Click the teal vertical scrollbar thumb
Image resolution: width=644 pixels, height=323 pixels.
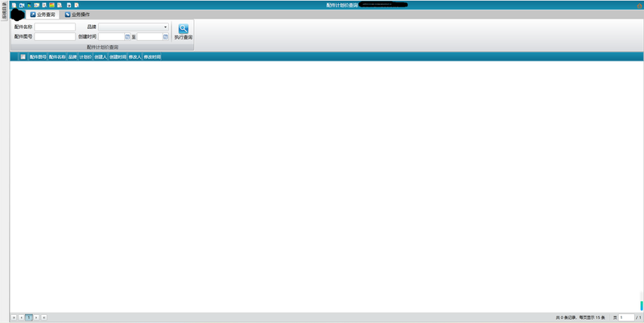(x=642, y=305)
